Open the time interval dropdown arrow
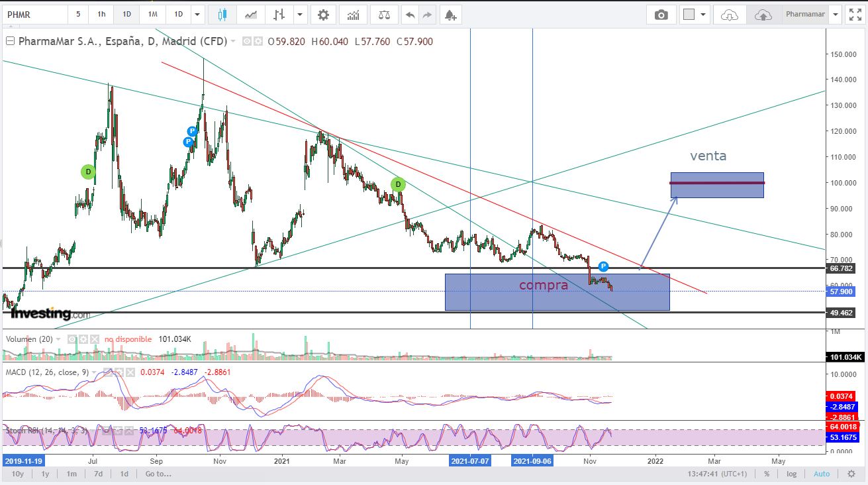 (197, 15)
